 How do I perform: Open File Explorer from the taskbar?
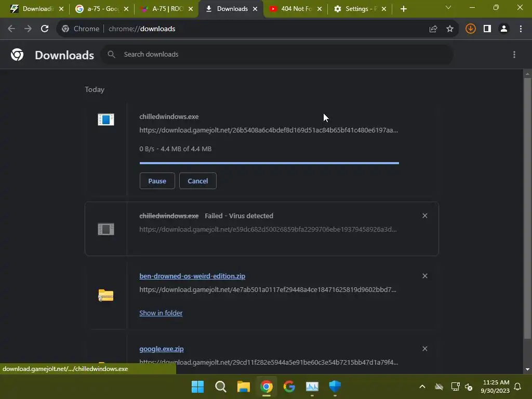244,387
